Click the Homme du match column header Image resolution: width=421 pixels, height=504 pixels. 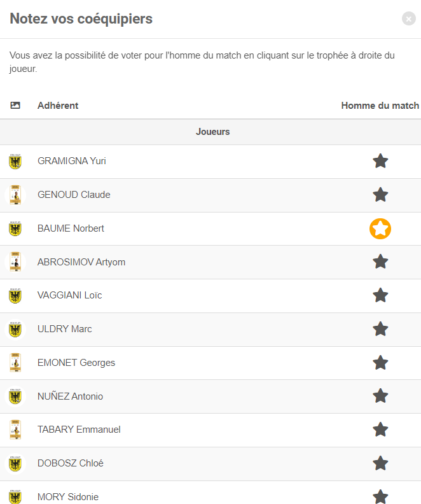pos(380,106)
